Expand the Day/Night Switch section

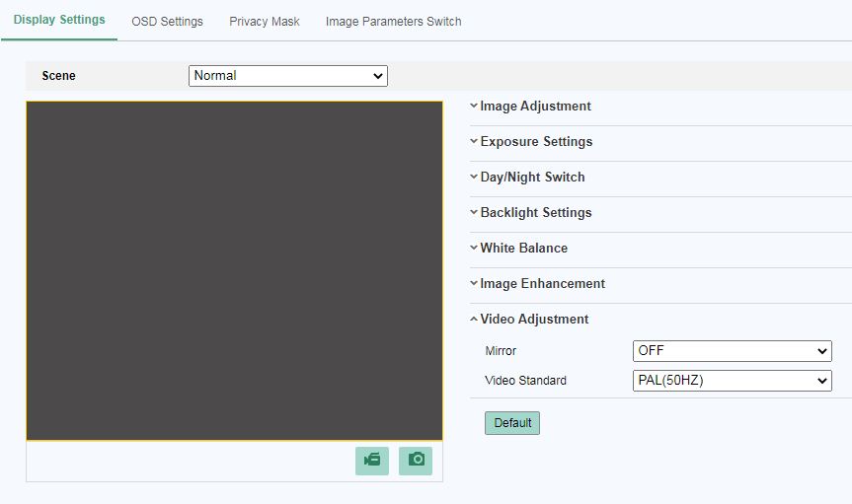click(532, 178)
